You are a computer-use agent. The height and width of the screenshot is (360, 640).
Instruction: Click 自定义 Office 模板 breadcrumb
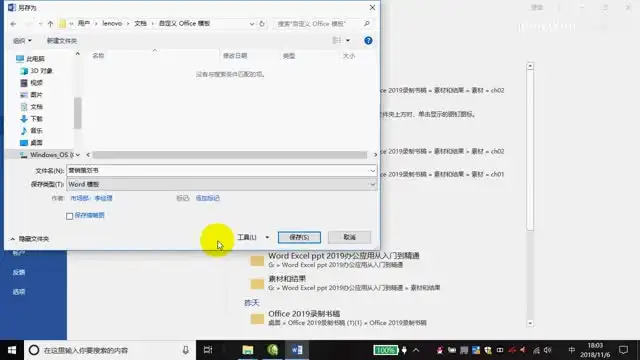click(184, 24)
